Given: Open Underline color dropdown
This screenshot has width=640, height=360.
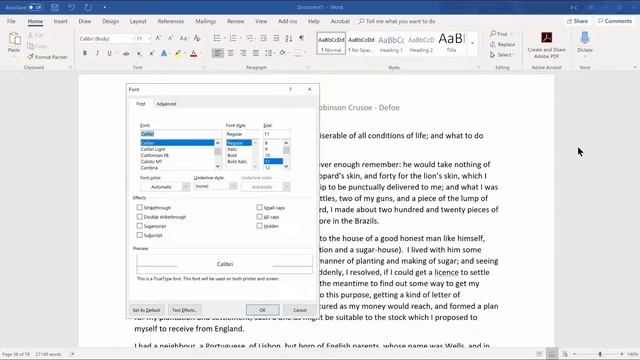Looking at the screenshot, I should pyautogui.click(x=287, y=187).
